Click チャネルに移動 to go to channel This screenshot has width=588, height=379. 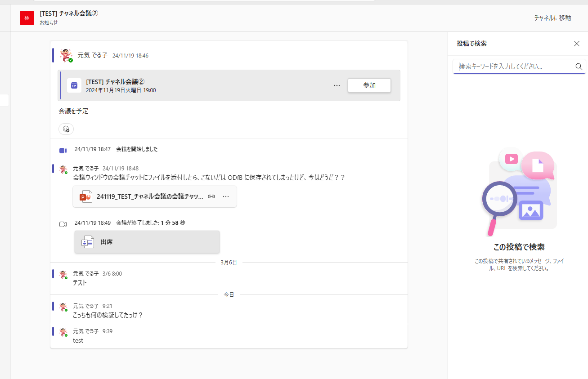pos(552,18)
